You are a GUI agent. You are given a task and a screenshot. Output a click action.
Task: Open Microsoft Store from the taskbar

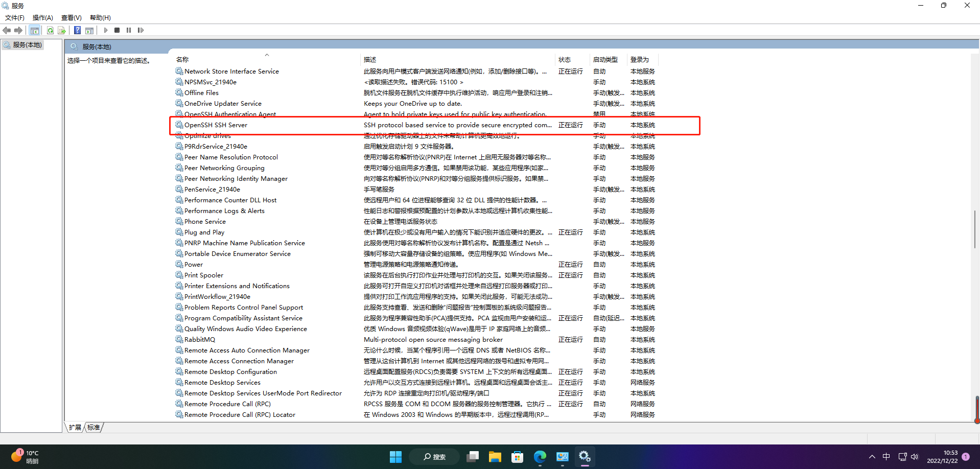[x=518, y=457]
